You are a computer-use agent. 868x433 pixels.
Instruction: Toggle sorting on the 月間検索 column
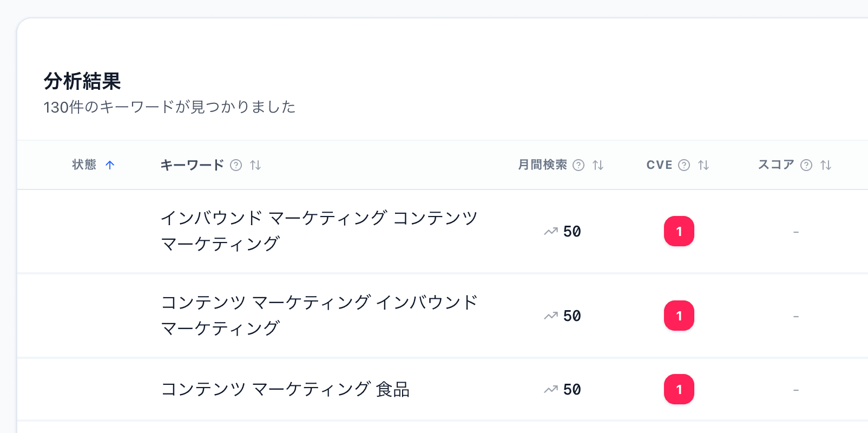click(x=598, y=165)
